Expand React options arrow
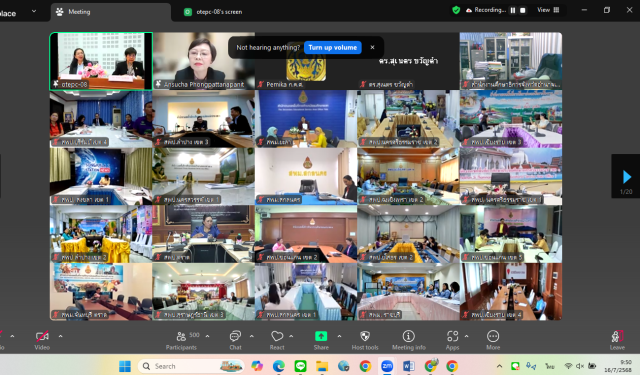This screenshot has width=640, height=375. (x=291, y=336)
